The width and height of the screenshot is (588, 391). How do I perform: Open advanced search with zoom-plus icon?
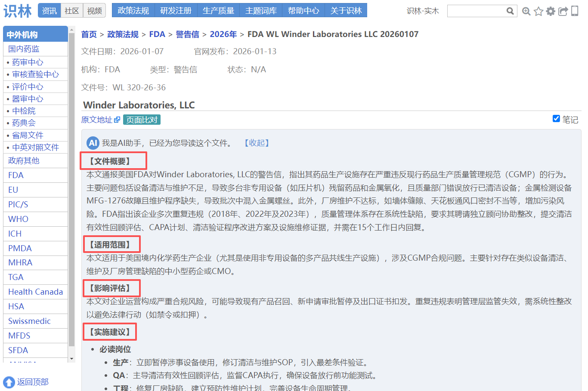click(x=526, y=11)
